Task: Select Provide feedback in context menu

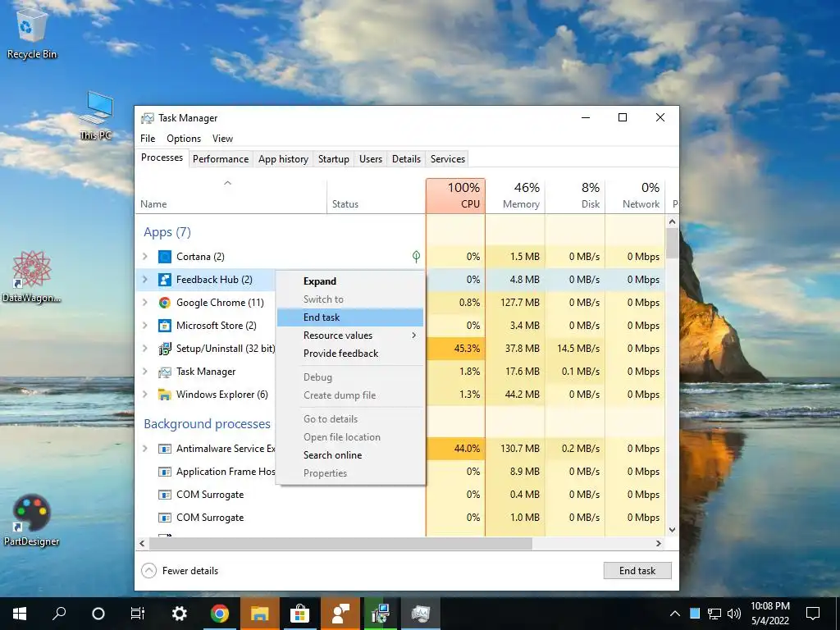Action: [350, 354]
